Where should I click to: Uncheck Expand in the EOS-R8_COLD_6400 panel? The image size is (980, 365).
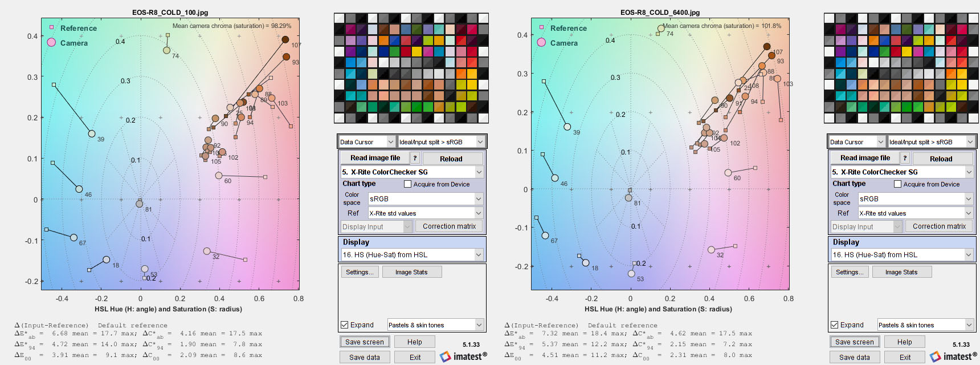pyautogui.click(x=835, y=325)
